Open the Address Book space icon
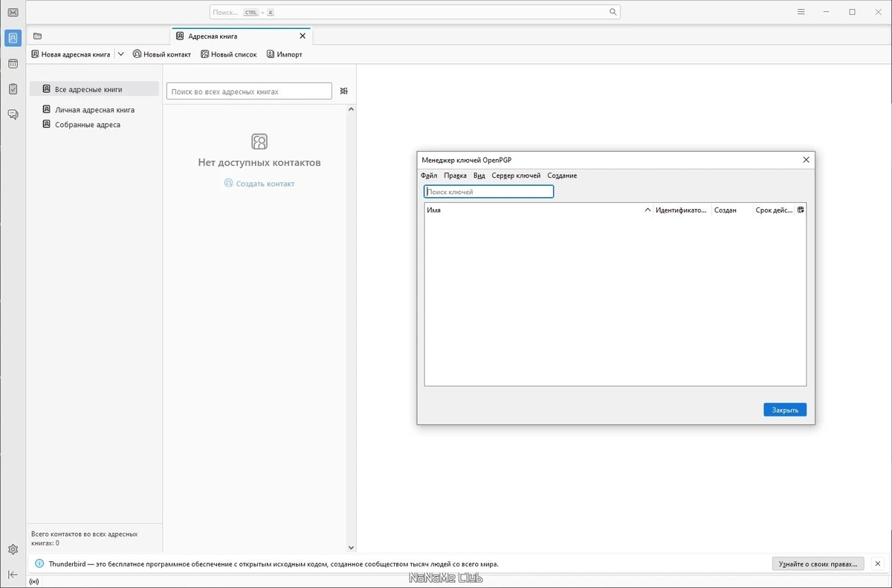Viewport: 892px width, 588px height. (13, 38)
